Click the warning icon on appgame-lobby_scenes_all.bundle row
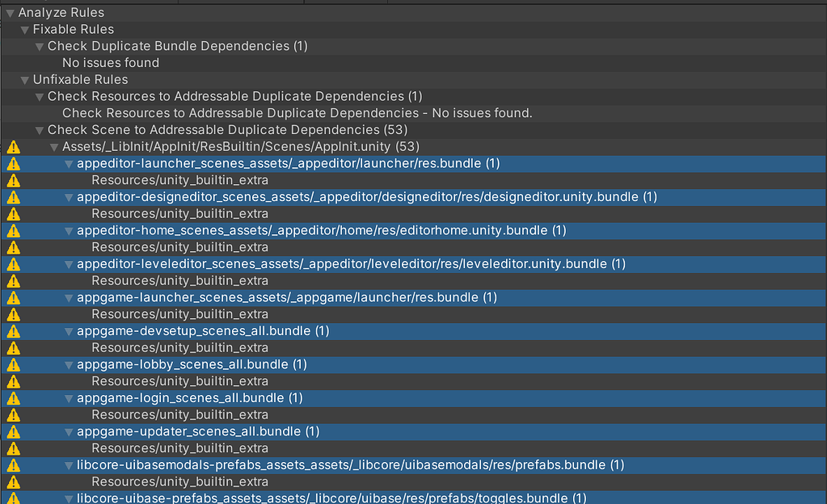This screenshot has width=827, height=504. pyautogui.click(x=12, y=363)
